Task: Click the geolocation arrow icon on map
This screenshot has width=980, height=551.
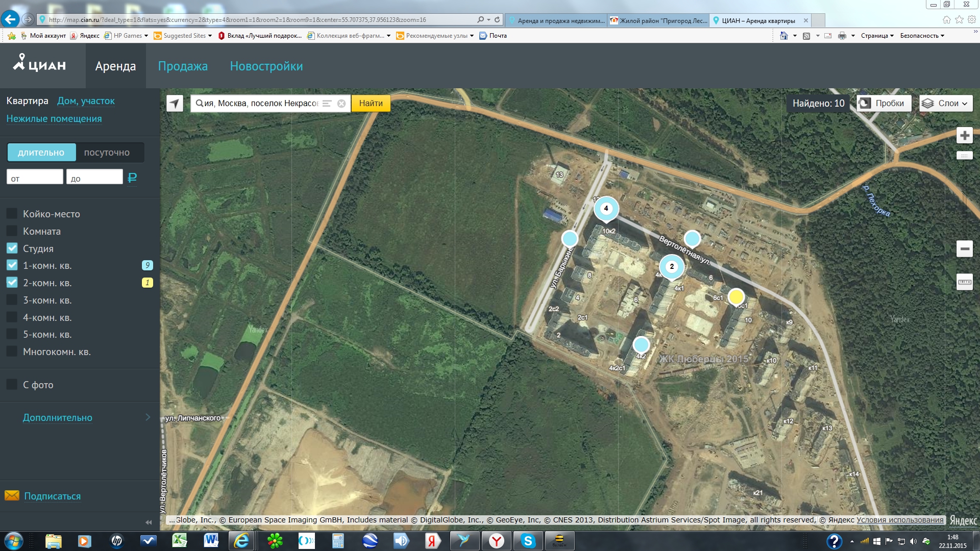Action: point(175,103)
